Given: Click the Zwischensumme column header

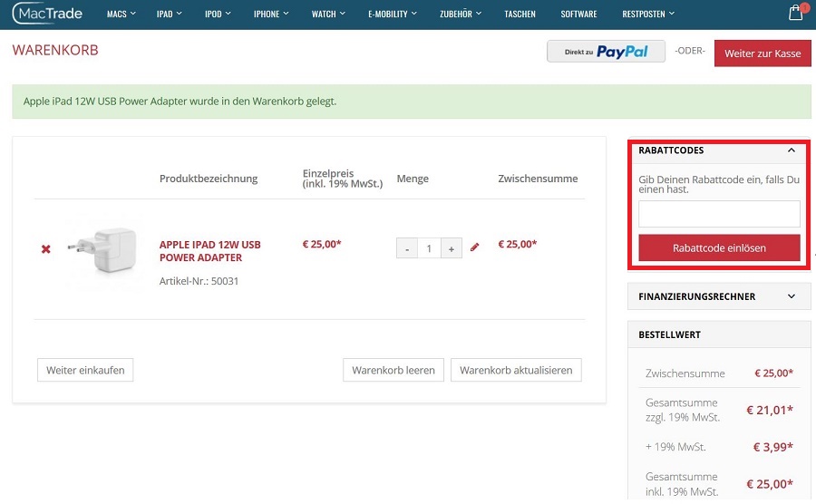Looking at the screenshot, I should tap(538, 179).
